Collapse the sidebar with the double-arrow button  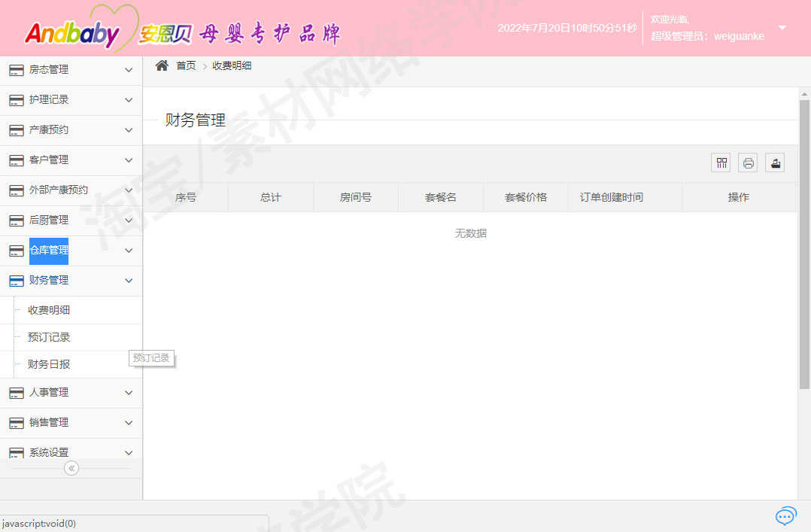(71, 468)
